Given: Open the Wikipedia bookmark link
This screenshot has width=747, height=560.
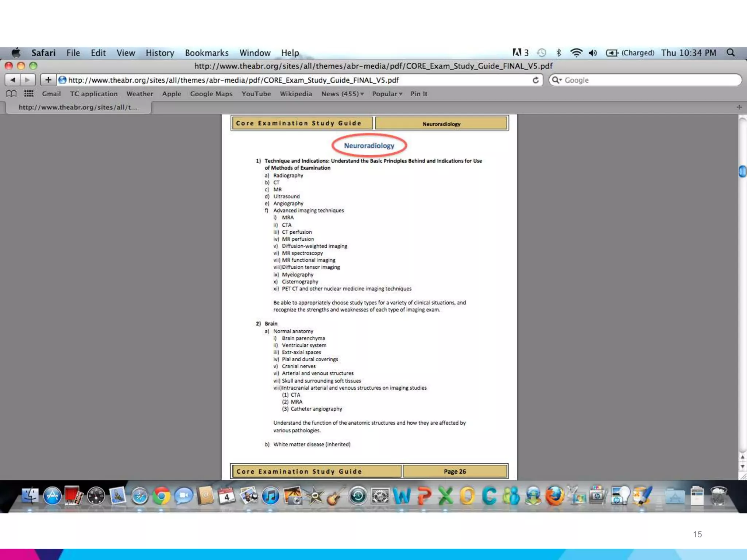Looking at the screenshot, I should [296, 94].
